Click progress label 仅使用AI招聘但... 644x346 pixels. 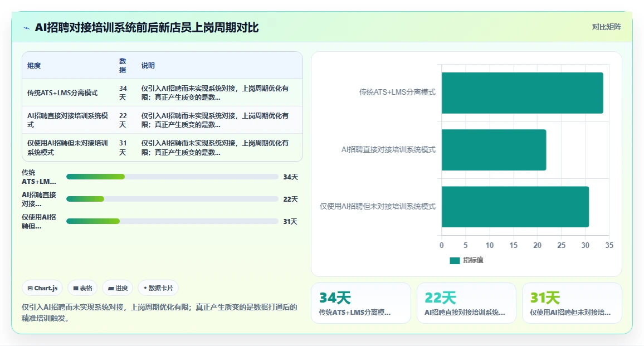tap(39, 221)
